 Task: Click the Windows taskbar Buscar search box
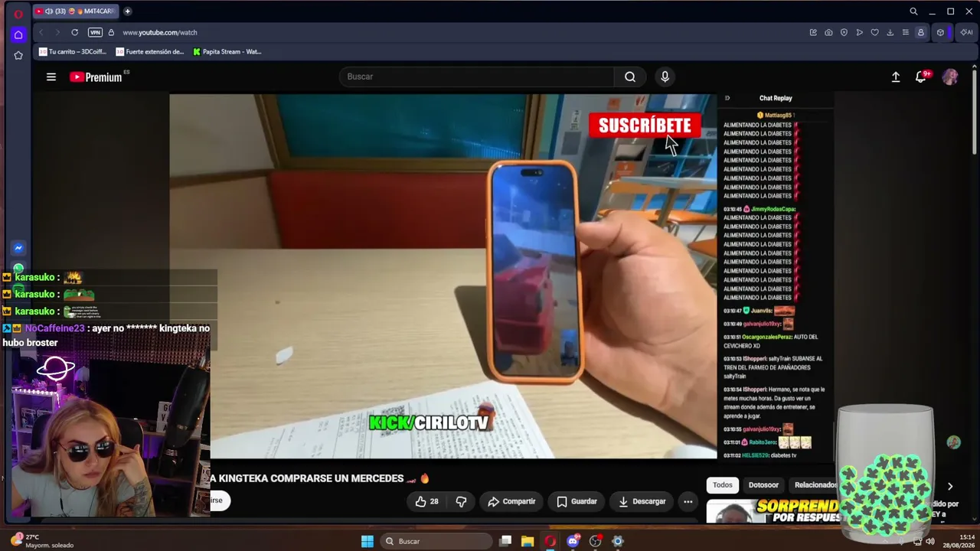(x=436, y=541)
